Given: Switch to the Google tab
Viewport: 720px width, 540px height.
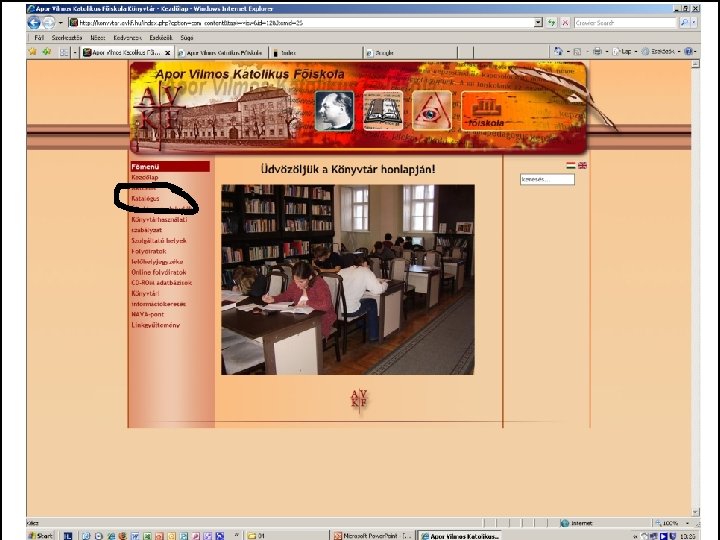Looking at the screenshot, I should click(x=411, y=53).
